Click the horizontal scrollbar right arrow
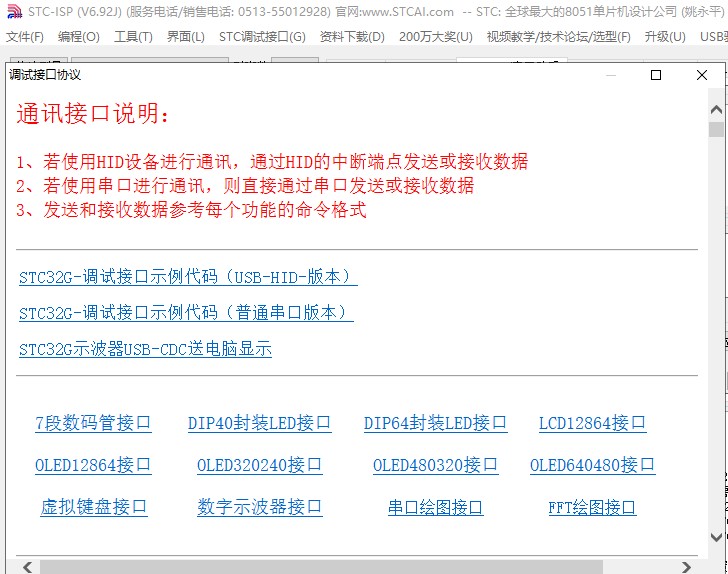Image resolution: width=728 pixels, height=574 pixels. [686, 567]
